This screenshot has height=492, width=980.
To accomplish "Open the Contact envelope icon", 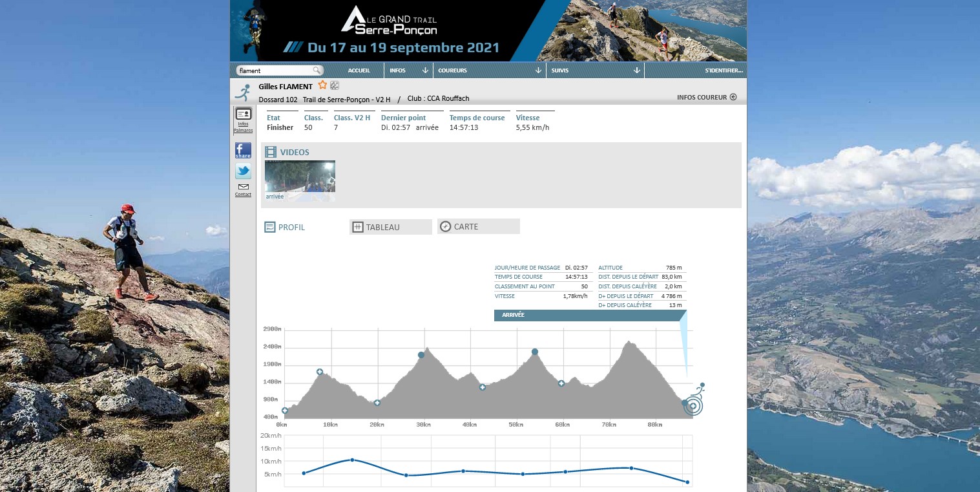I will [x=243, y=187].
